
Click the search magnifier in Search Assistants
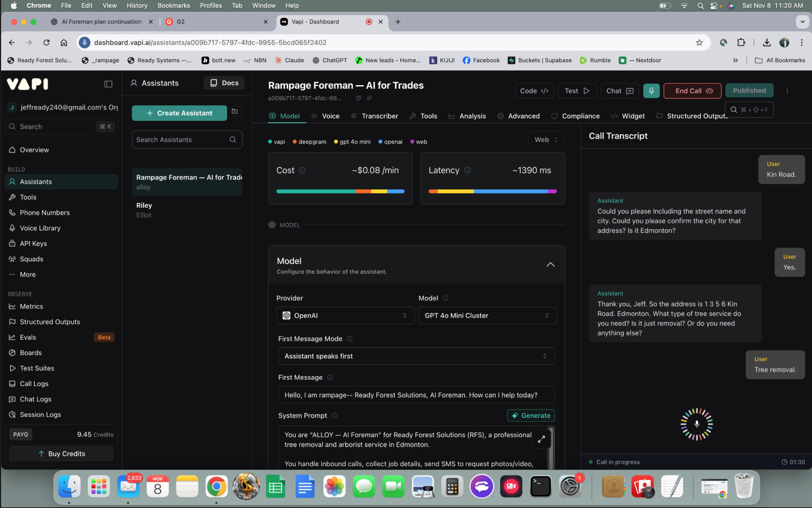coord(233,140)
